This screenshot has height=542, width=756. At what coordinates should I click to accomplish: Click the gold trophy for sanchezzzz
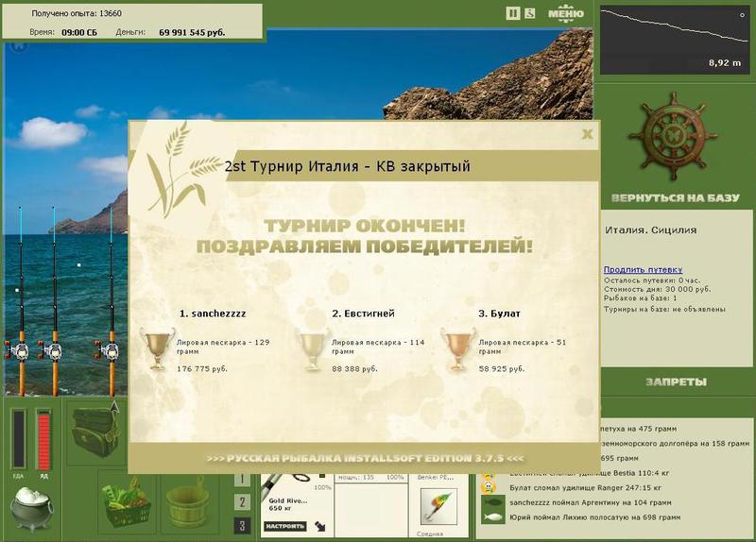pyautogui.click(x=157, y=348)
